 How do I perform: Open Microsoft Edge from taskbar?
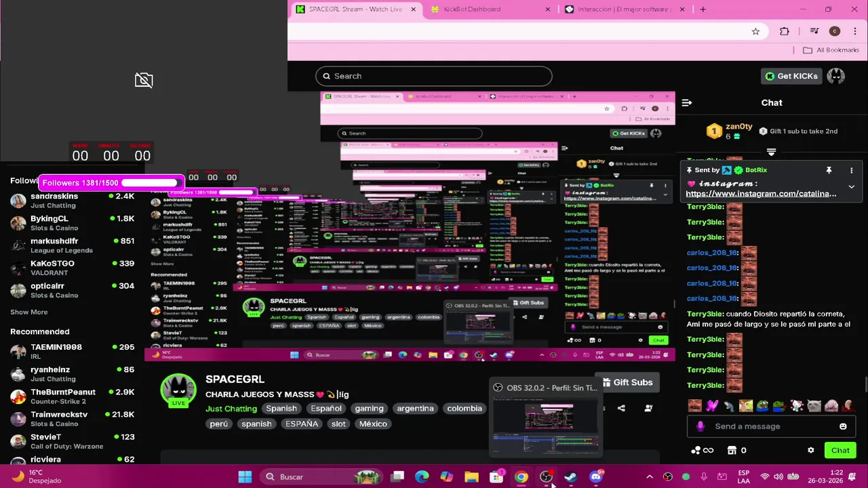422,477
